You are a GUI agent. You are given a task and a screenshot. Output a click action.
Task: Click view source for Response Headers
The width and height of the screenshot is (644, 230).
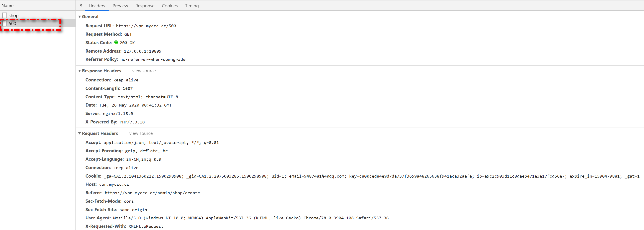144,71
